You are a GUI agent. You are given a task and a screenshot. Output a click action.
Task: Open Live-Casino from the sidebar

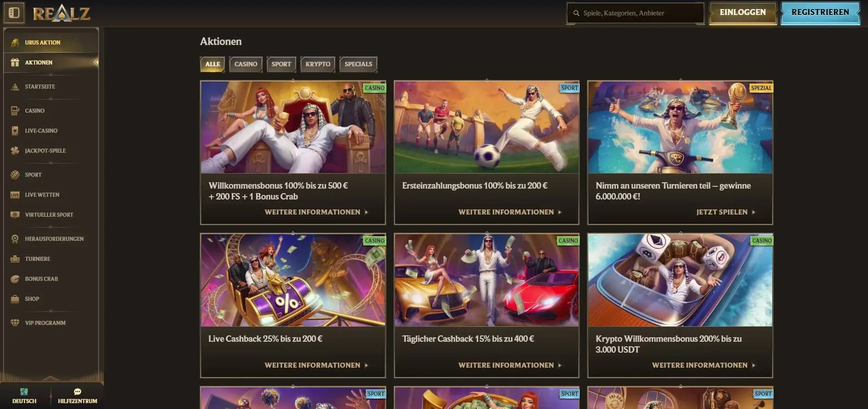pos(41,130)
